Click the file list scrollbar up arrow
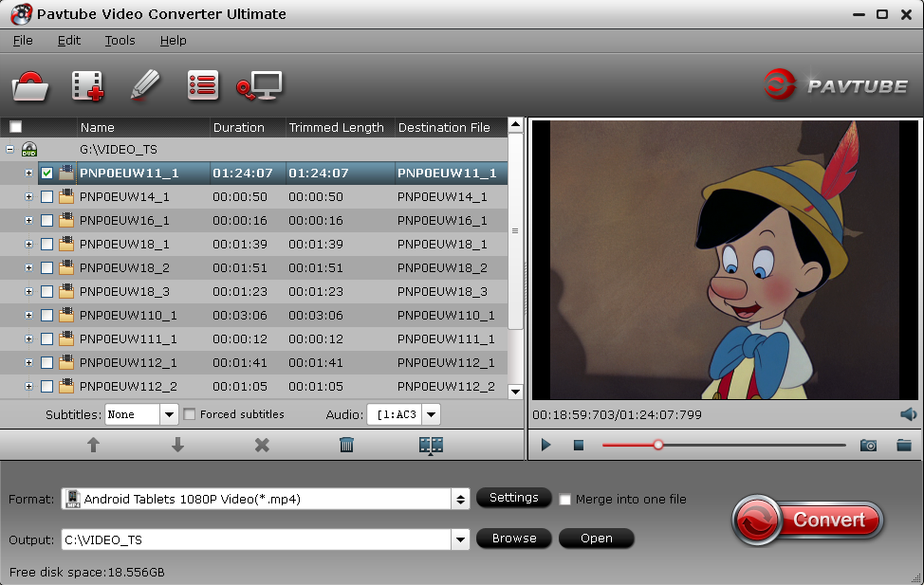This screenshot has width=924, height=585. (x=516, y=124)
